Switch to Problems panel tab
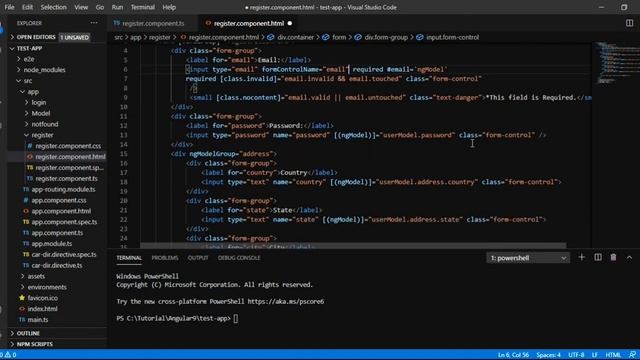 165,258
